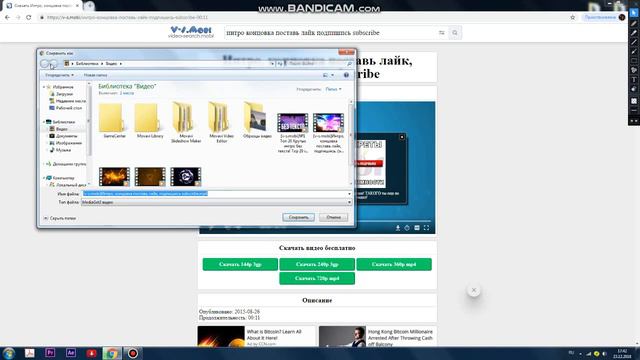Viewport: 640px width, 360px height.
Task: Collapse the Библиотеки tree group
Action: click(x=44, y=122)
